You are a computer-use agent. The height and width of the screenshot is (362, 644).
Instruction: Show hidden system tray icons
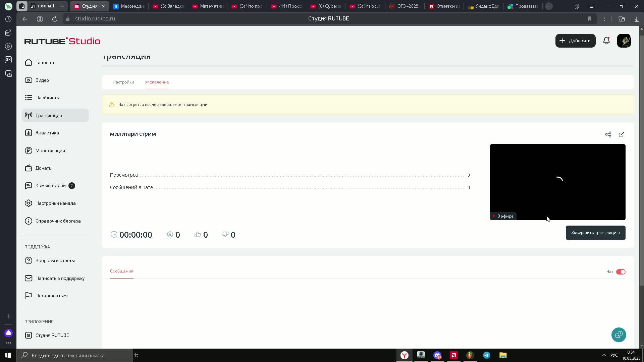point(604,355)
